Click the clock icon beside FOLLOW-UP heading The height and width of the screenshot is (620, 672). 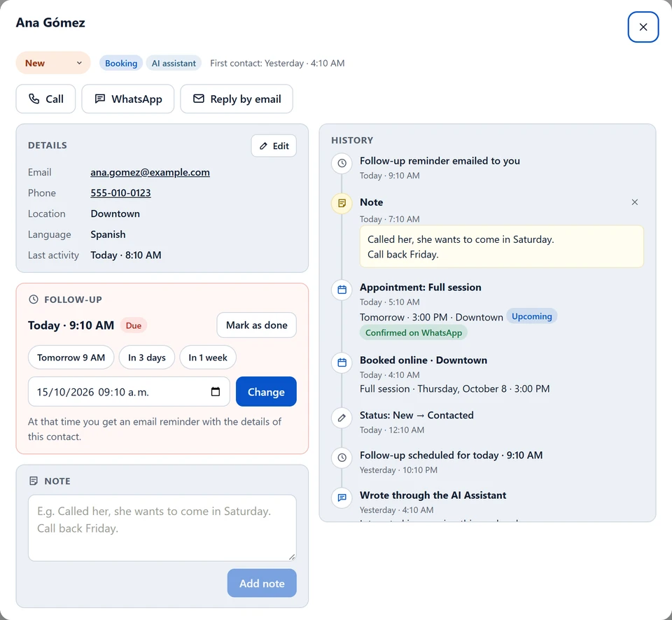[34, 300]
